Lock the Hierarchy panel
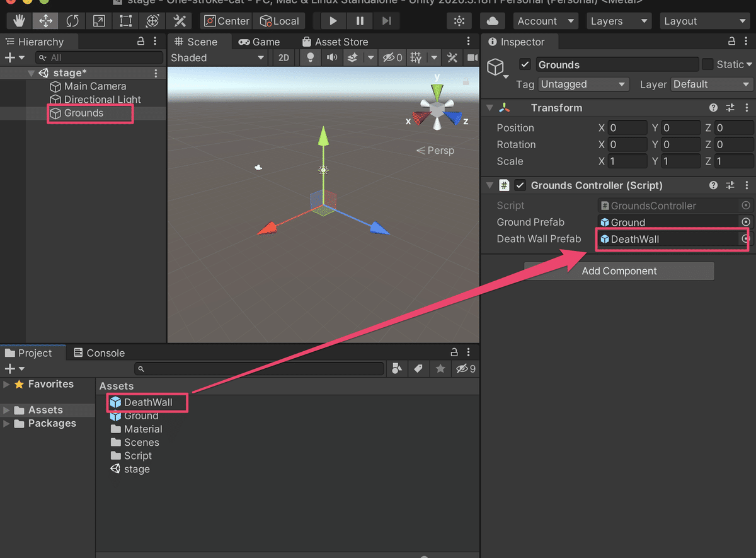Viewport: 756px width, 558px height. pyautogui.click(x=141, y=41)
